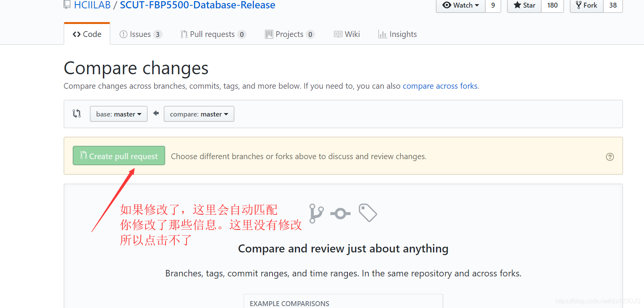
Task: Click Compare and review just about anything heading
Action: (343, 249)
